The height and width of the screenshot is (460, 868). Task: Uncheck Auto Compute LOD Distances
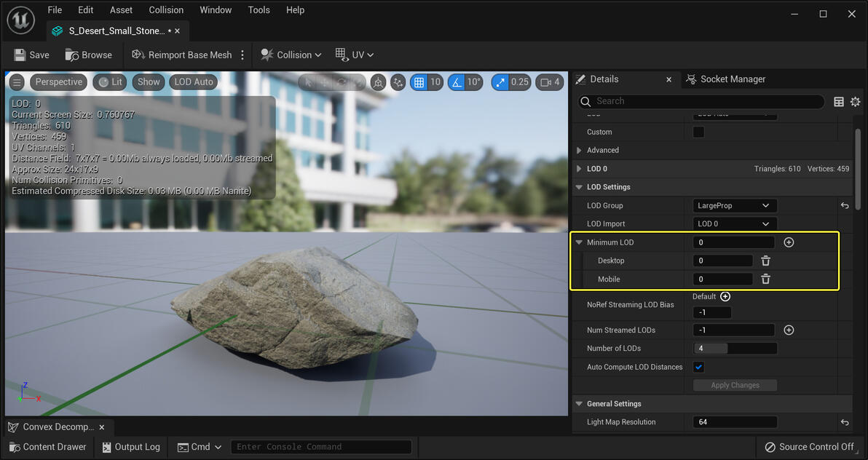pos(699,367)
